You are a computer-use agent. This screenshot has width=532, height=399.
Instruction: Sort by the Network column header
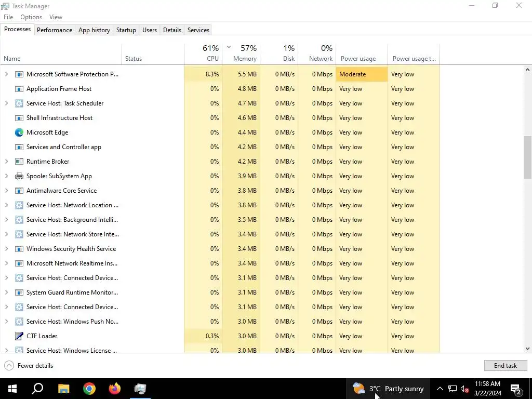point(317,54)
